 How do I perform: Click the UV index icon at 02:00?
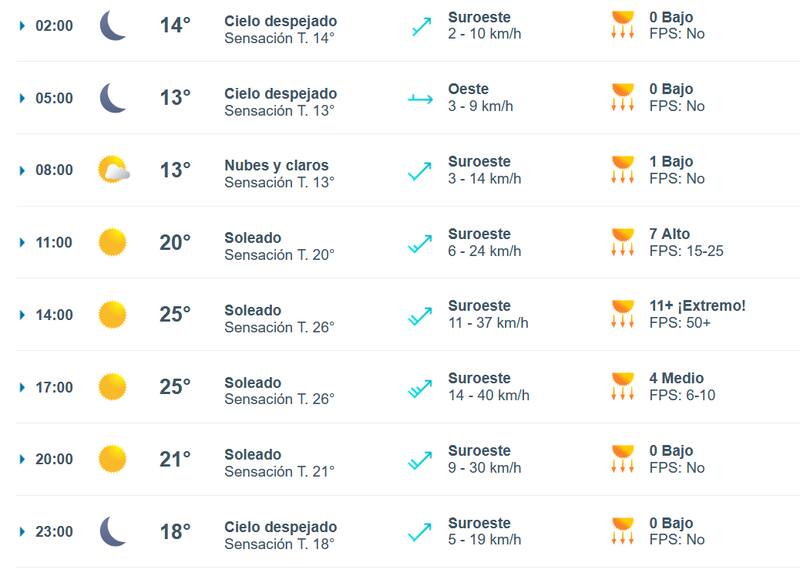pyautogui.click(x=623, y=25)
